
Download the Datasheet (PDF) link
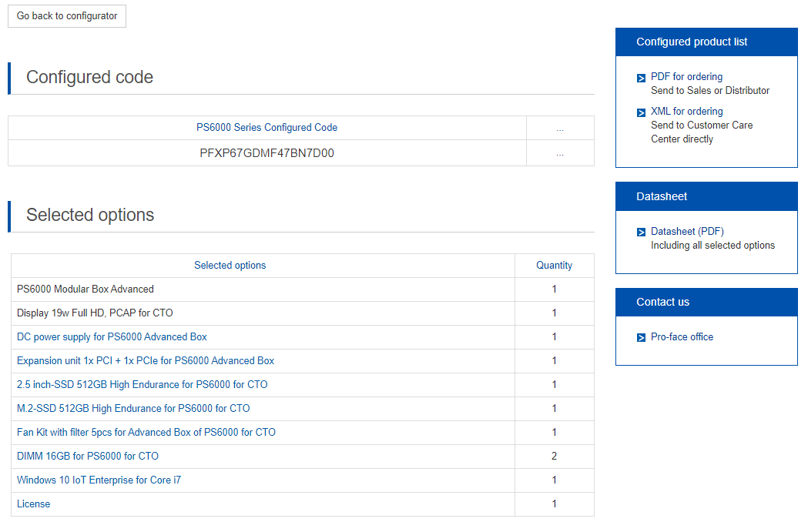click(x=687, y=231)
